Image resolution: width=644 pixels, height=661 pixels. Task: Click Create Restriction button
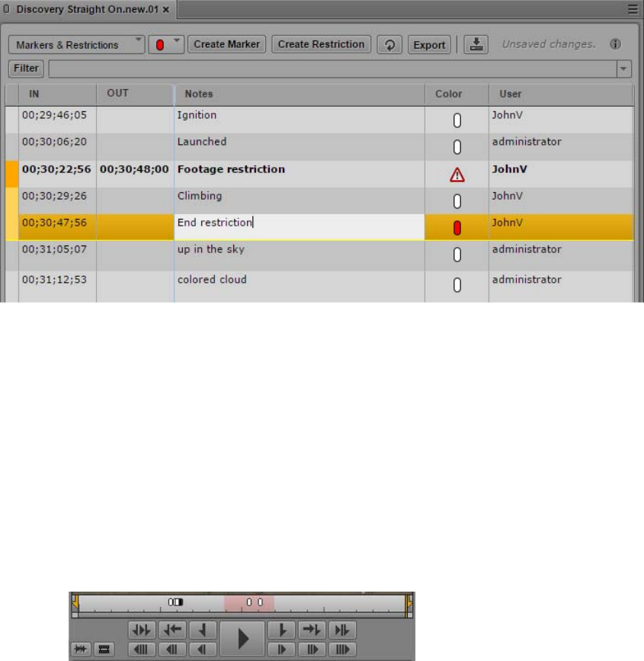[x=321, y=44]
